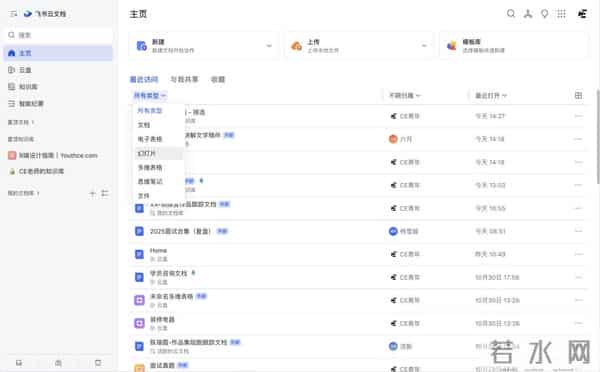Click the drive icon beside 云盘
This screenshot has height=372, width=600.
11,70
